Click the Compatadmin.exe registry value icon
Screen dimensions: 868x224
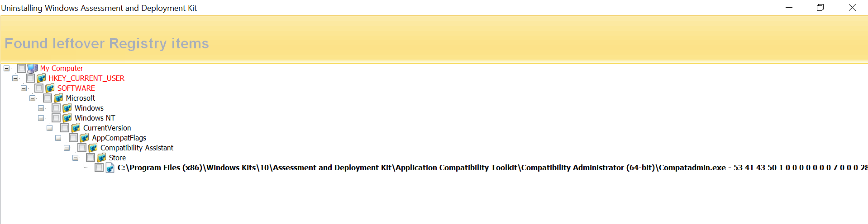tap(110, 168)
